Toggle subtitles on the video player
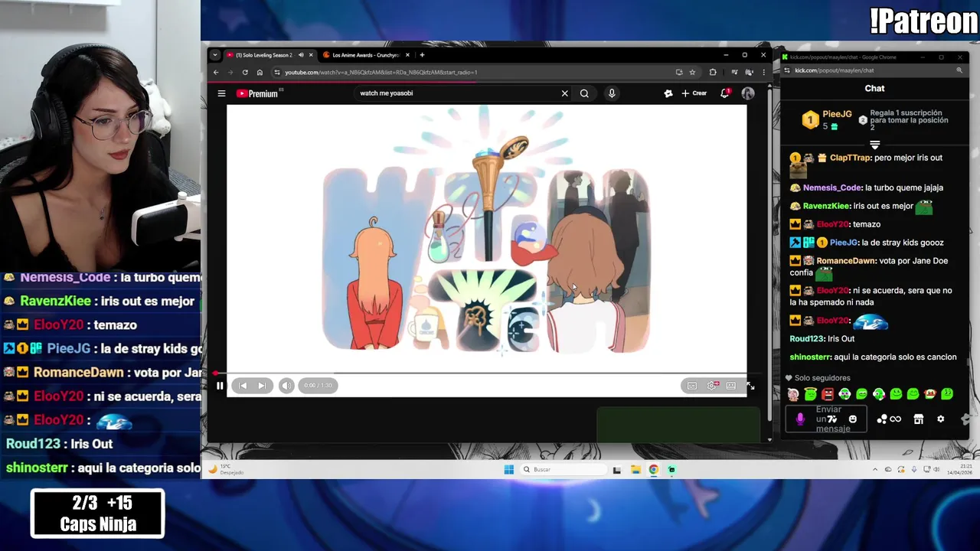 (x=692, y=386)
